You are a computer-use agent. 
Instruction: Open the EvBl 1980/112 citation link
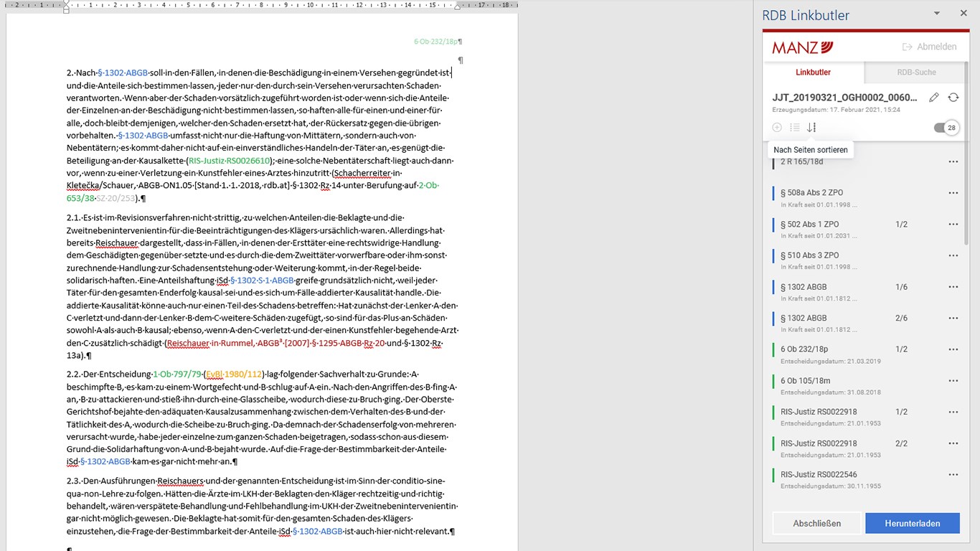(x=232, y=374)
